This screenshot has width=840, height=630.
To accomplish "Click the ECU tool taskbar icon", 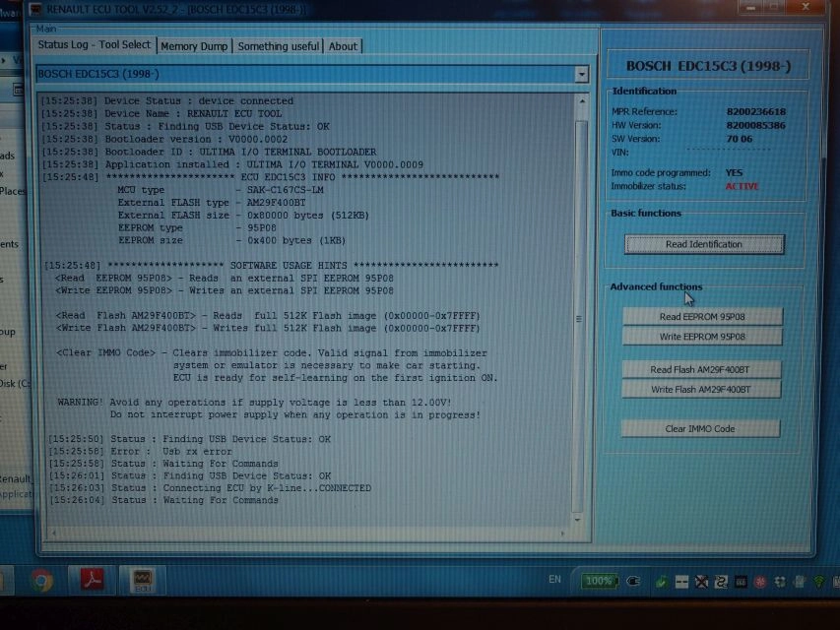I will click(x=143, y=580).
